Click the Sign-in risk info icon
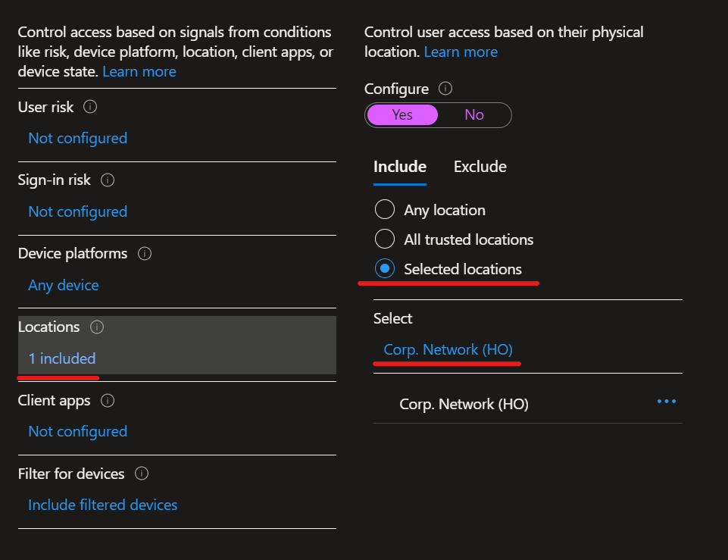 108,180
